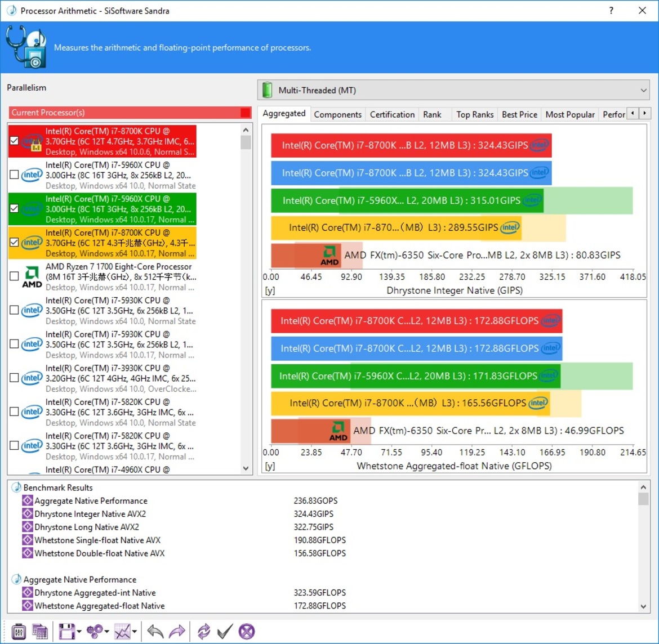Click the diamond icon beside Dhrystone Long Native AVX2
This screenshot has height=644, width=659.
point(28,527)
